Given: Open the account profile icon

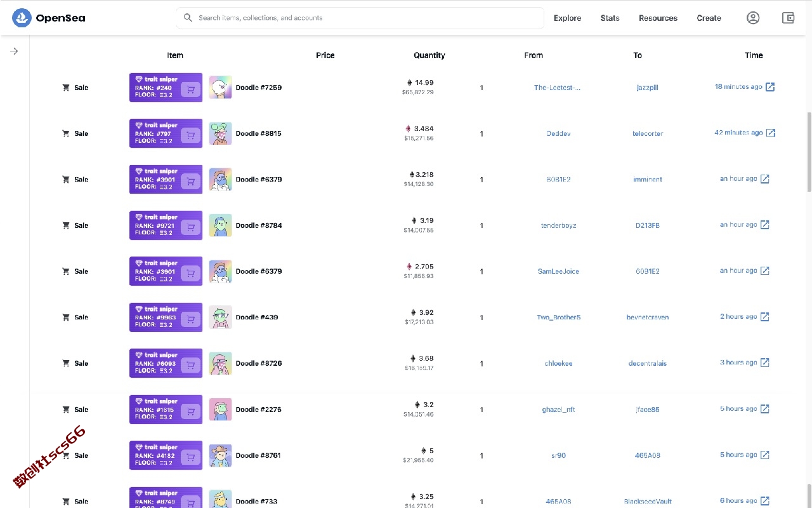Looking at the screenshot, I should [753, 18].
